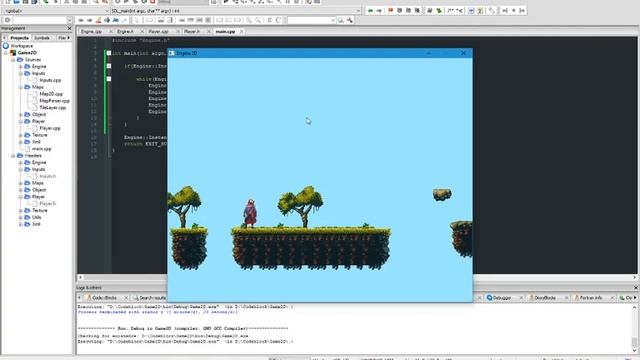640x360 pixels.
Task: Expand the Texture folder under Sources
Action: pyautogui.click(x=20, y=135)
